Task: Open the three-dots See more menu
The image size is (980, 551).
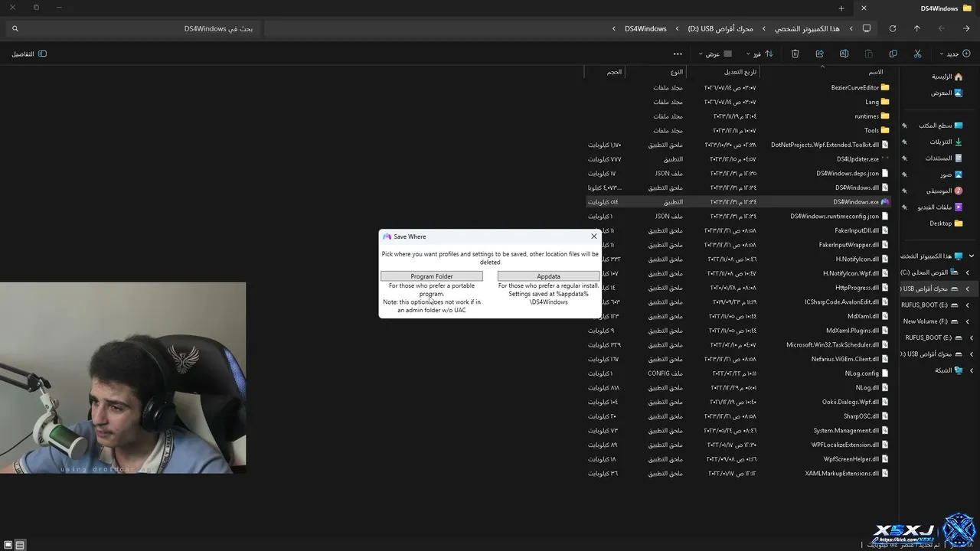Action: tap(678, 54)
